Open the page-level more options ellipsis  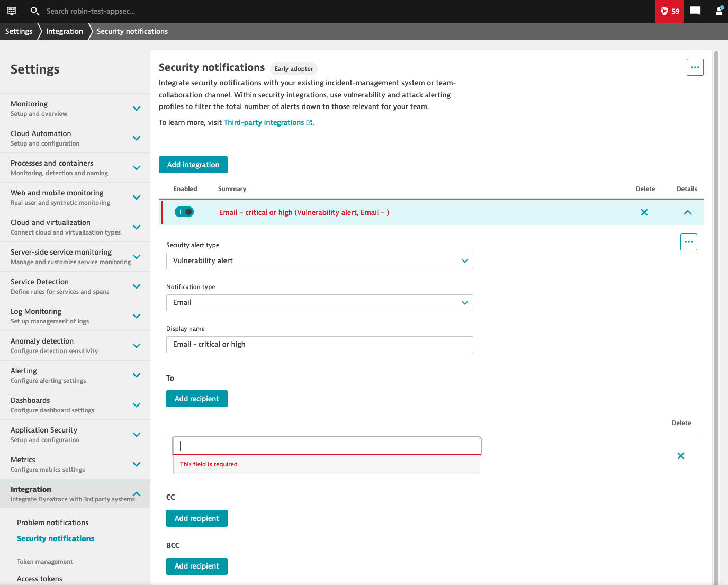695,67
